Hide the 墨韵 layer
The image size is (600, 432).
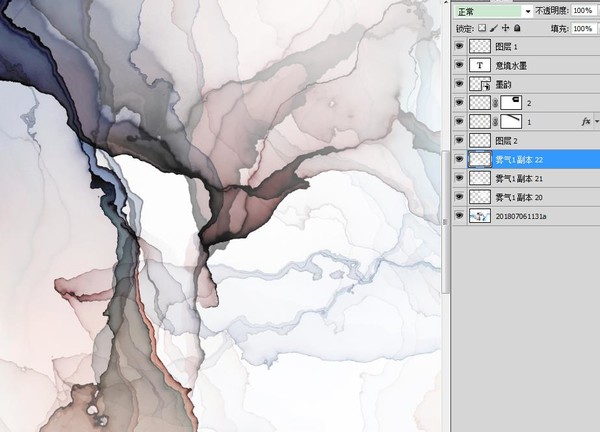click(459, 84)
